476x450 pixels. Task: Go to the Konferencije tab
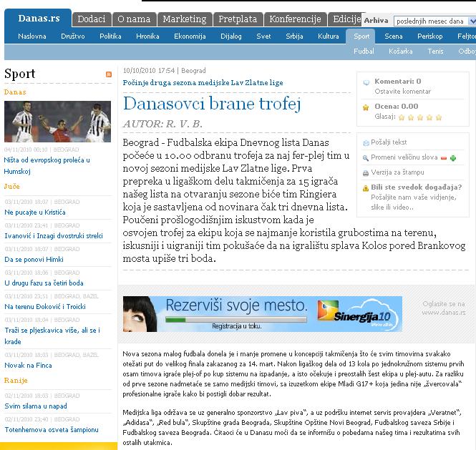coord(295,19)
